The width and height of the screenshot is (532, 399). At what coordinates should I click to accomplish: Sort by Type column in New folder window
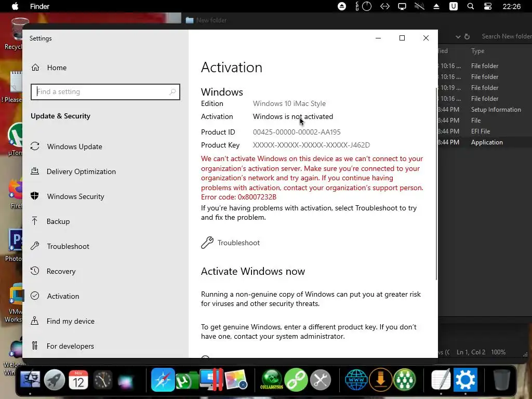coord(477,51)
